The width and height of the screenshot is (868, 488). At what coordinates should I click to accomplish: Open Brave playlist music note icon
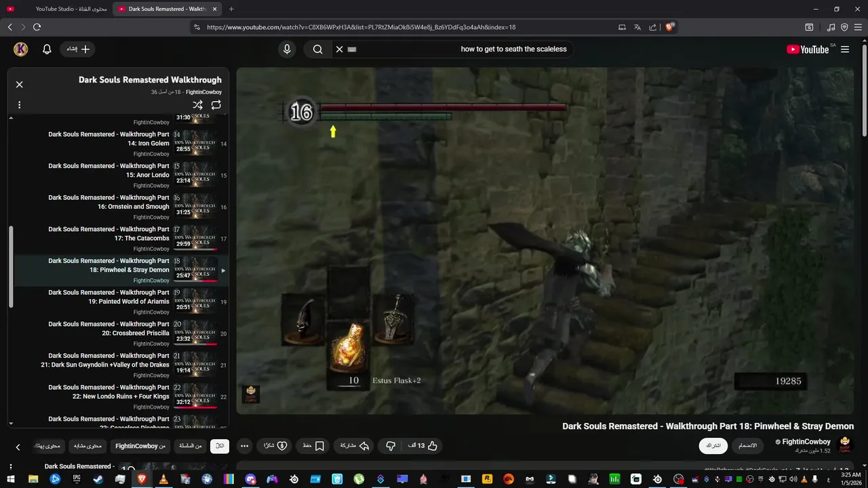tap(831, 27)
